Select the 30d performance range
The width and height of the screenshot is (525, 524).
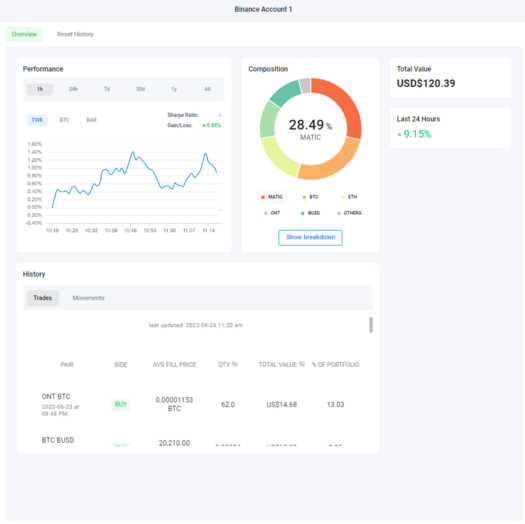point(140,89)
